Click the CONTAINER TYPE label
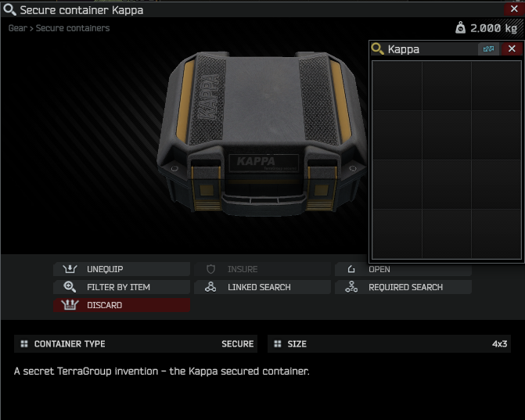Viewport: 525px width, 420px height. tap(70, 343)
